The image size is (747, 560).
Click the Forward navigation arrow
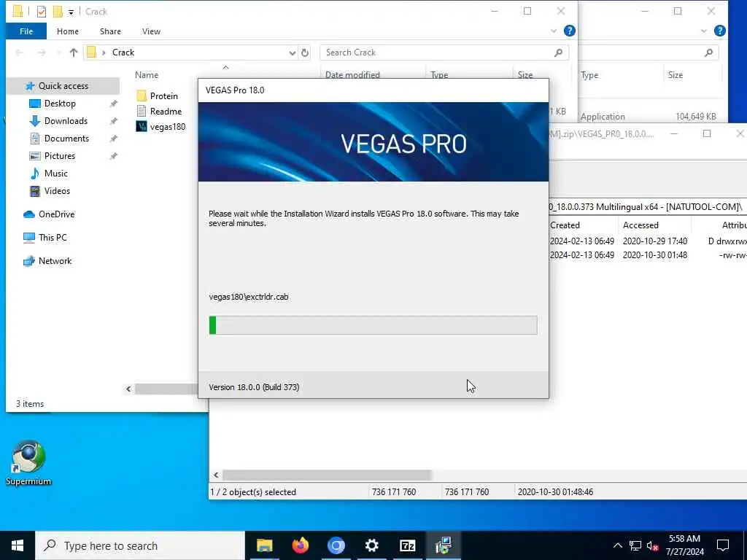[x=42, y=52]
